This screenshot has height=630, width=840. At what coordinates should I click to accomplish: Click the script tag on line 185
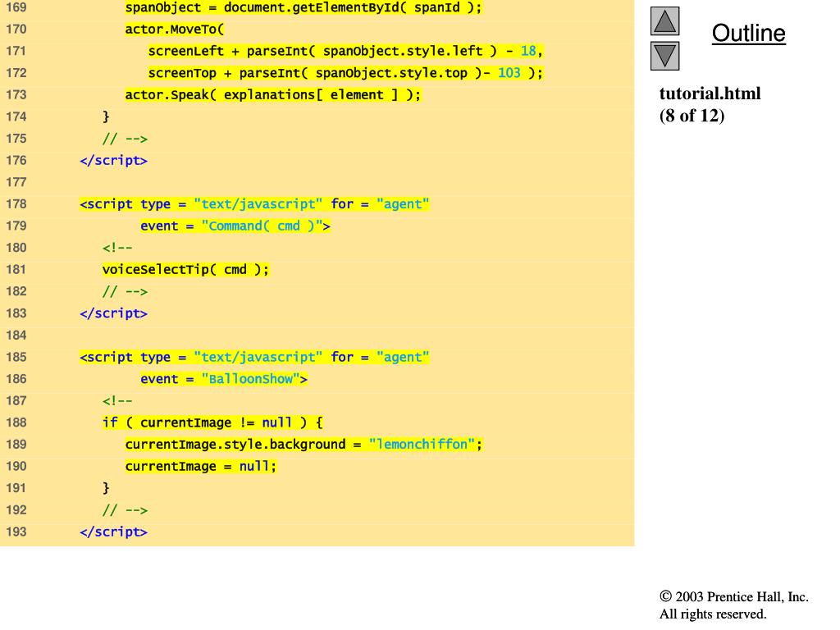[x=254, y=358]
